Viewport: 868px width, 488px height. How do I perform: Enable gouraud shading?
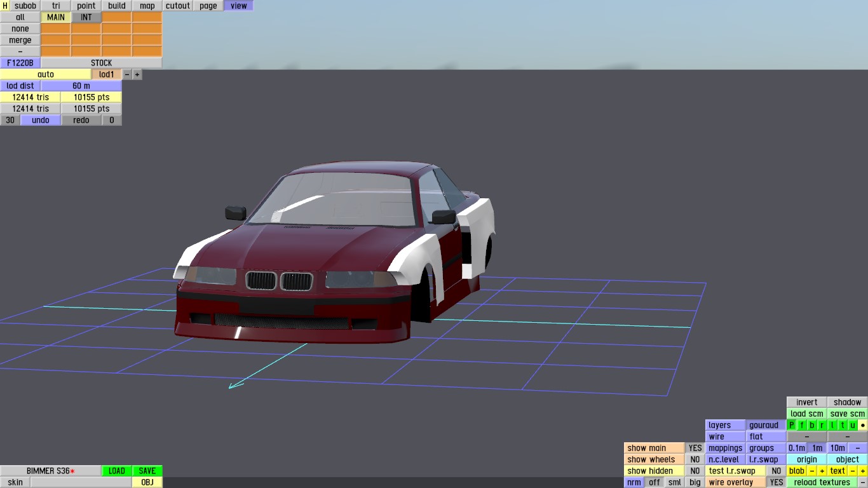(x=766, y=425)
